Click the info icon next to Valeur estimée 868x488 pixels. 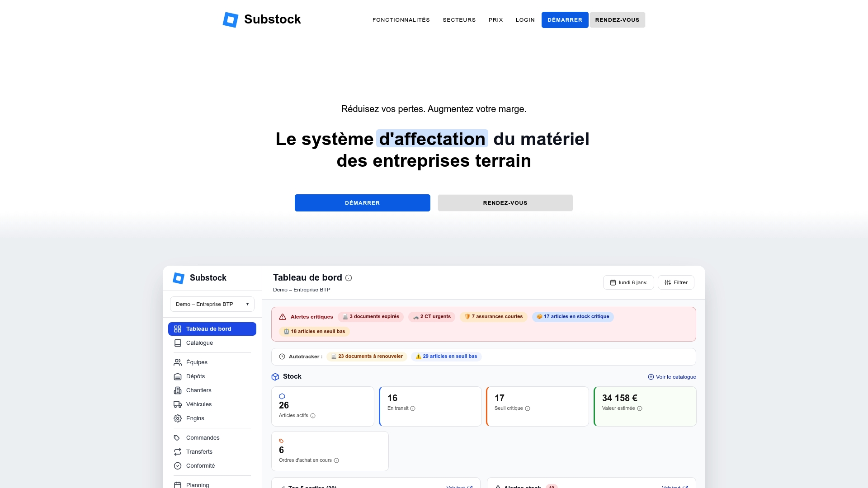click(640, 408)
